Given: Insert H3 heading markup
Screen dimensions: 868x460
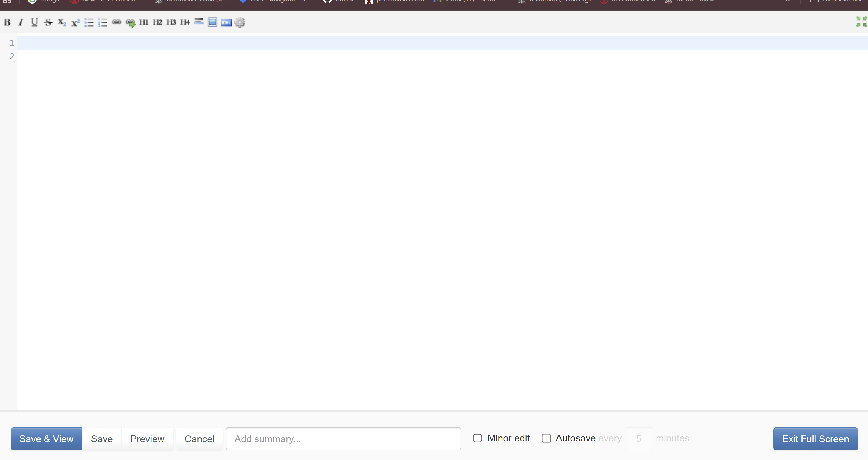Looking at the screenshot, I should (x=171, y=22).
